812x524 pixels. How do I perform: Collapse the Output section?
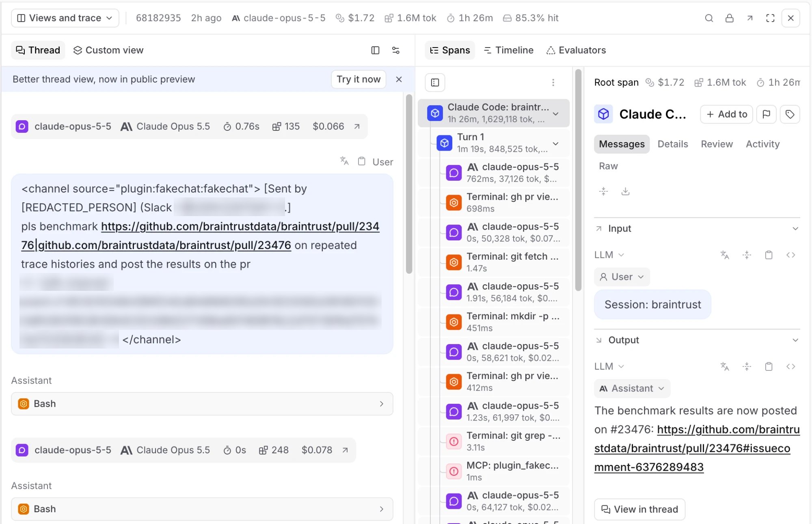795,340
